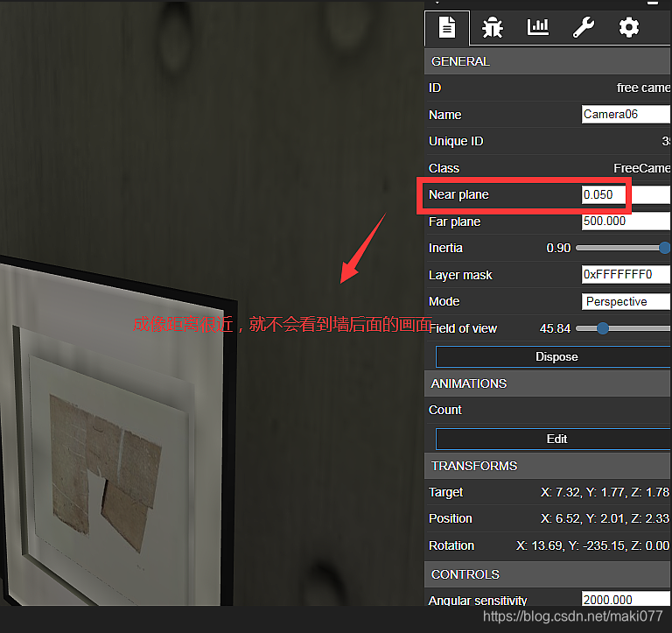The image size is (672, 633).
Task: Collapse the GENERAL section header
Action: [x=547, y=61]
